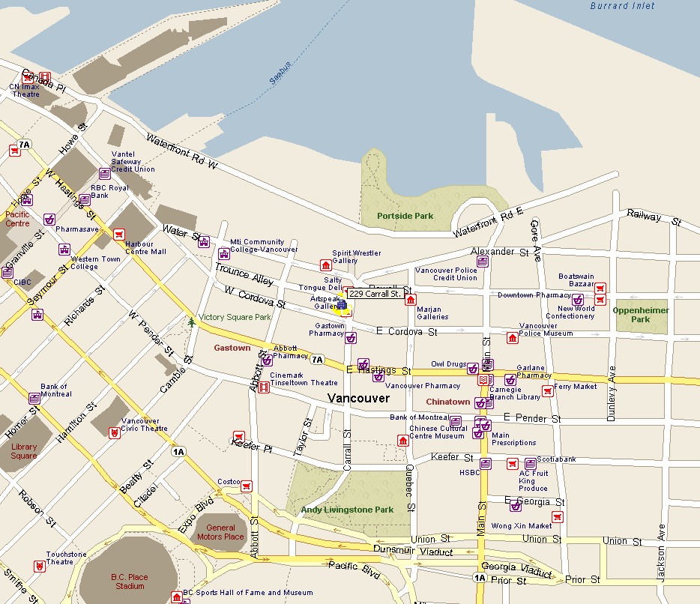Image resolution: width=700 pixels, height=604 pixels.
Task: Click the Vancouver Police Museum icon
Action: pos(513,338)
